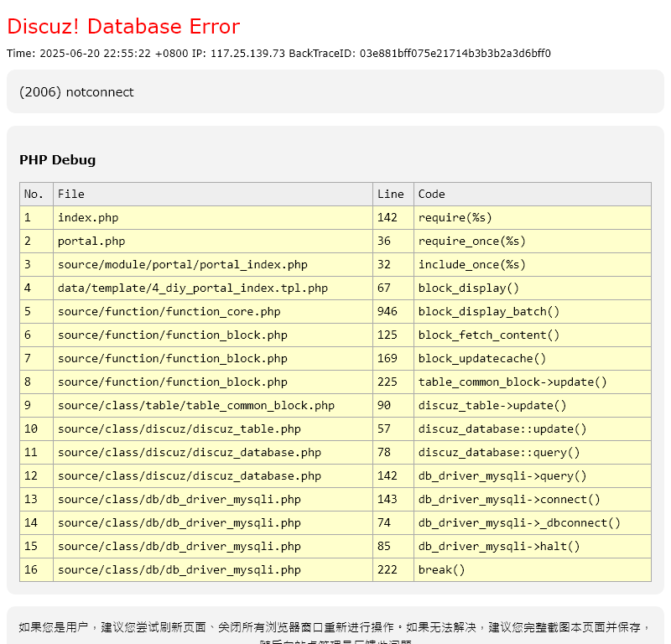Click the "Discuz! Database Error" heading
The image size is (671, 644).
pos(123,27)
